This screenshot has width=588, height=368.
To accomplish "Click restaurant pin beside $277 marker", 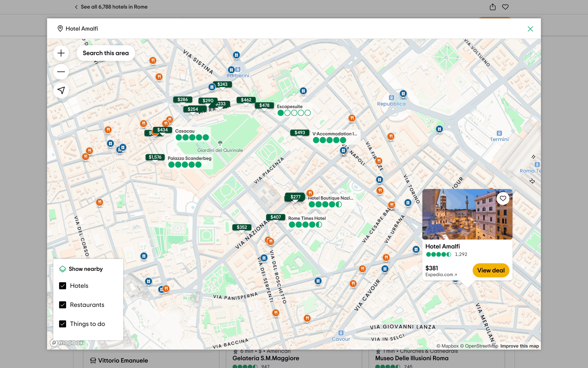I will pyautogui.click(x=310, y=193).
